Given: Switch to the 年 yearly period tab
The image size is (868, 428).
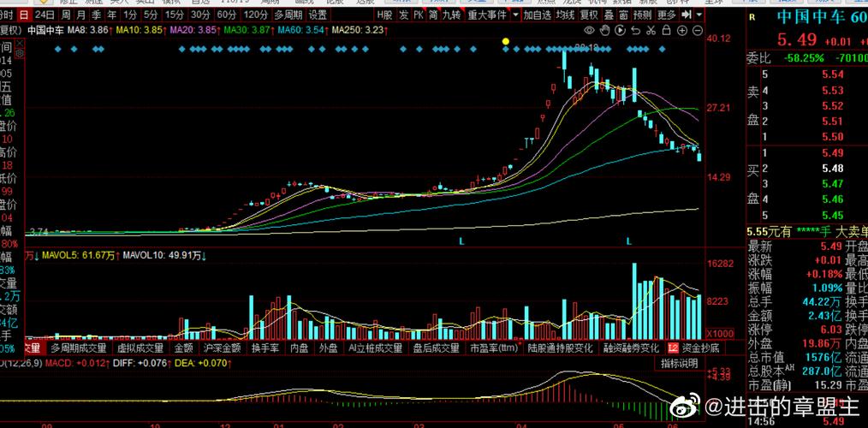Looking at the screenshot, I should coord(112,15).
